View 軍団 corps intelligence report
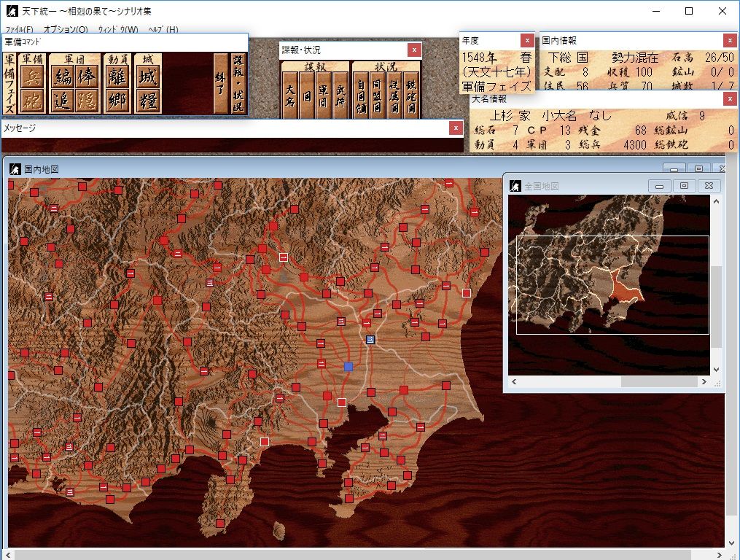740x560 pixels. pos(323,96)
